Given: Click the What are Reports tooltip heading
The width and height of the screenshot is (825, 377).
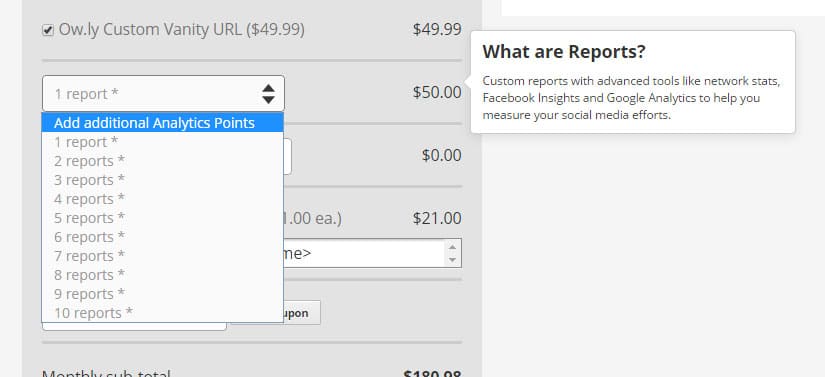Looking at the screenshot, I should [x=564, y=52].
